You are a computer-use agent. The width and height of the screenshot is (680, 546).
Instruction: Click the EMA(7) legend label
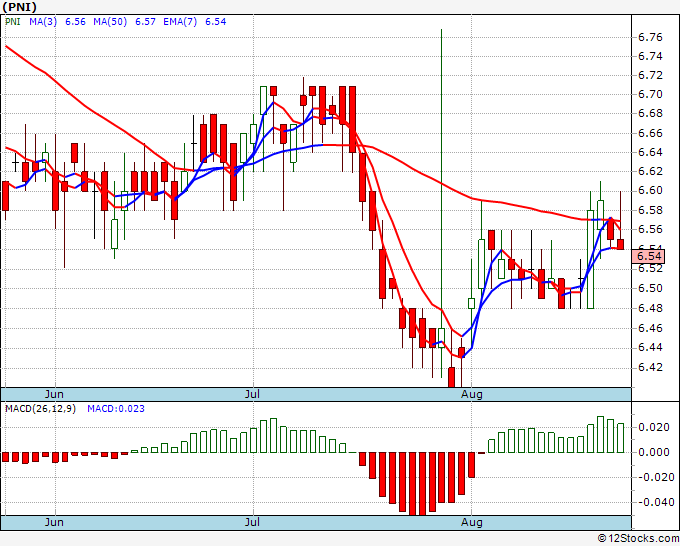[x=180, y=21]
